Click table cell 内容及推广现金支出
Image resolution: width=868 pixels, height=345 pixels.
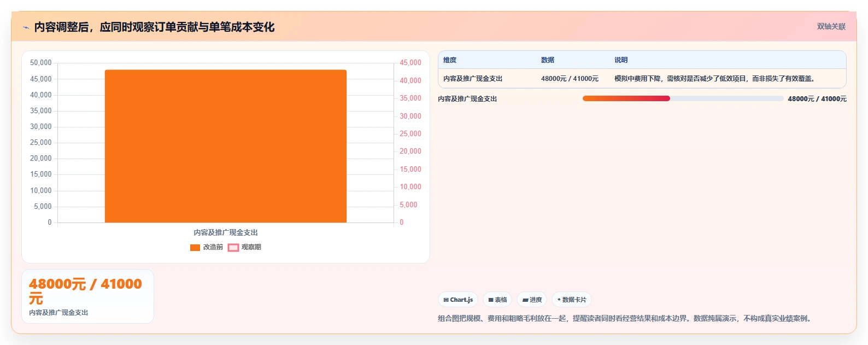(473, 79)
